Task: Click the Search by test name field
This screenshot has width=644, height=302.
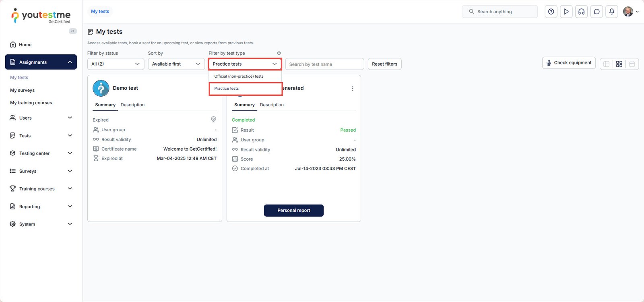Action: (324, 64)
